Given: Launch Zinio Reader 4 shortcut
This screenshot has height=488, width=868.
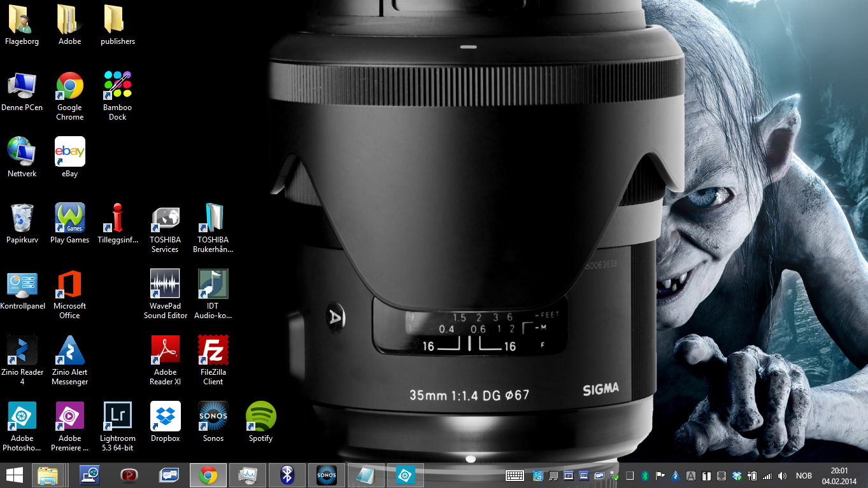Looking at the screenshot, I should pyautogui.click(x=22, y=361).
